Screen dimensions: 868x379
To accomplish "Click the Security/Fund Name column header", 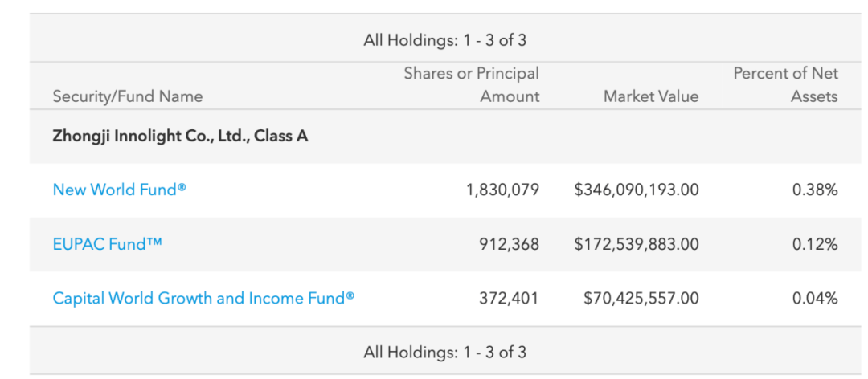I will tap(127, 97).
